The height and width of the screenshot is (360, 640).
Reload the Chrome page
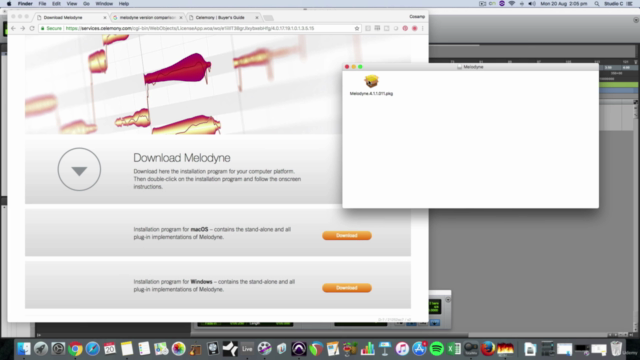(32, 28)
